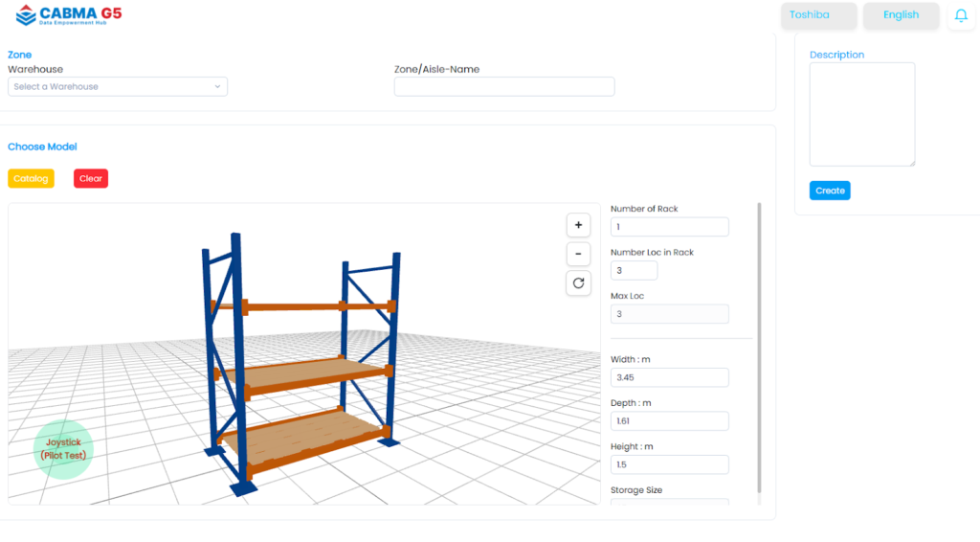Click the CABMA G5 logo

tap(69, 15)
